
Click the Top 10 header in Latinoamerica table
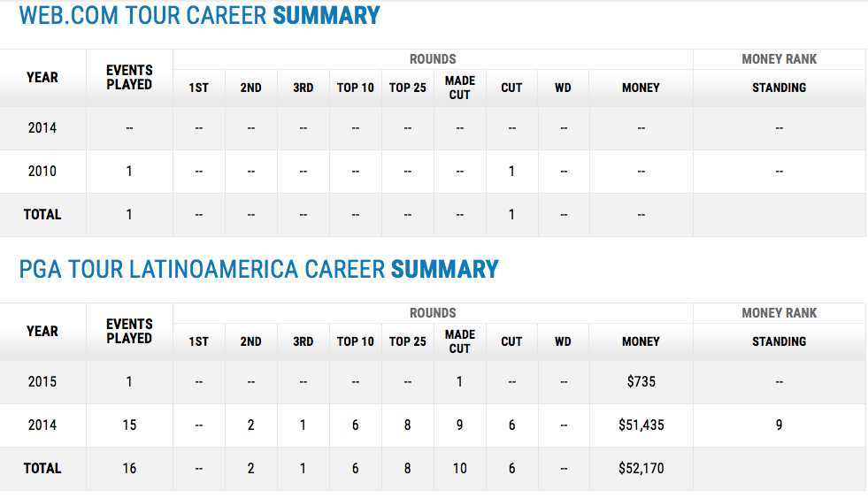pyautogui.click(x=356, y=341)
